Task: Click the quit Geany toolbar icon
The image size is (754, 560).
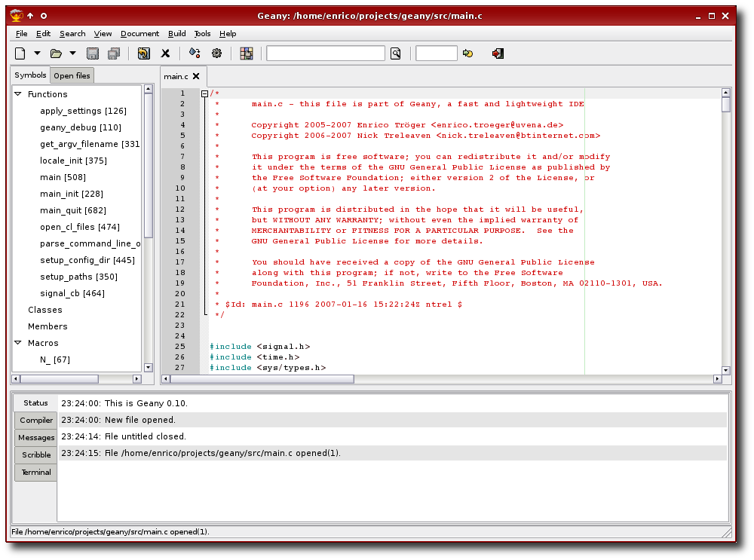Action: tap(498, 54)
